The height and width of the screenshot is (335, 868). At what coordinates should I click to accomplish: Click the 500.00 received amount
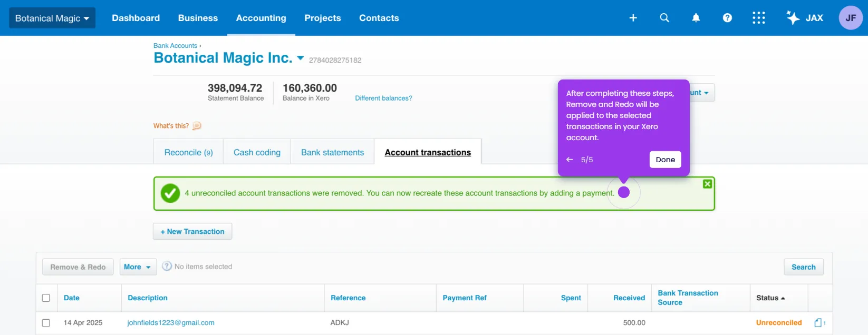634,323
